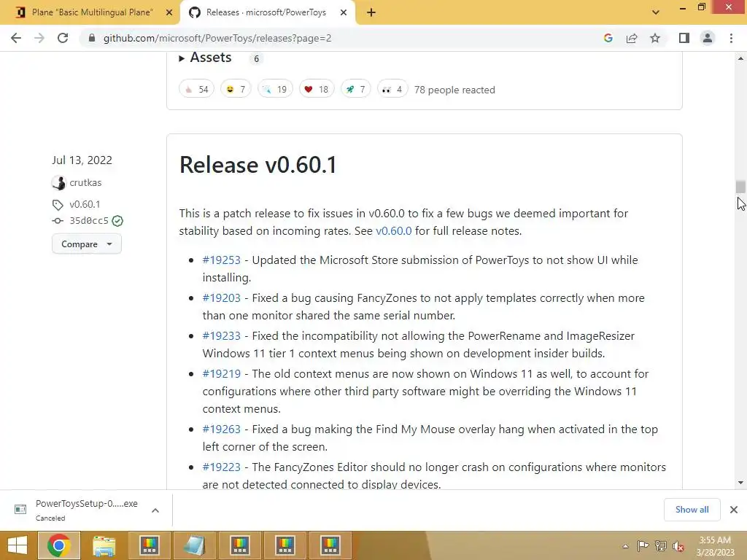View site info via the padlock icon

(92, 38)
